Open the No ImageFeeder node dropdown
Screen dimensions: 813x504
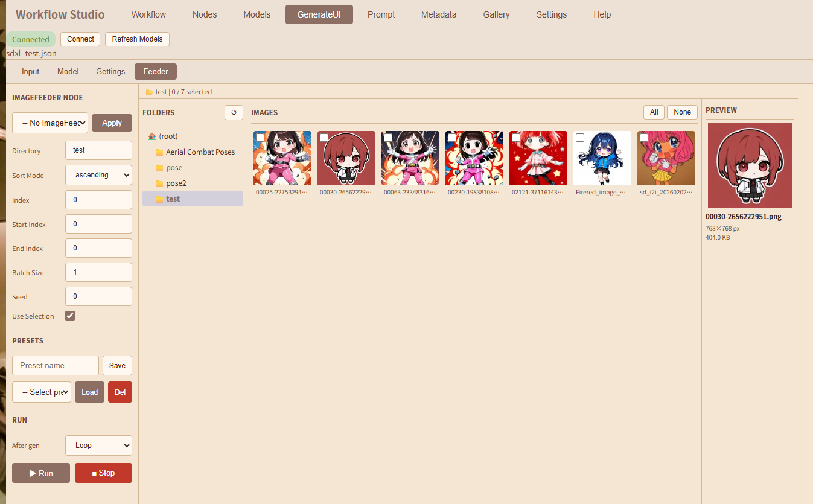pos(50,123)
